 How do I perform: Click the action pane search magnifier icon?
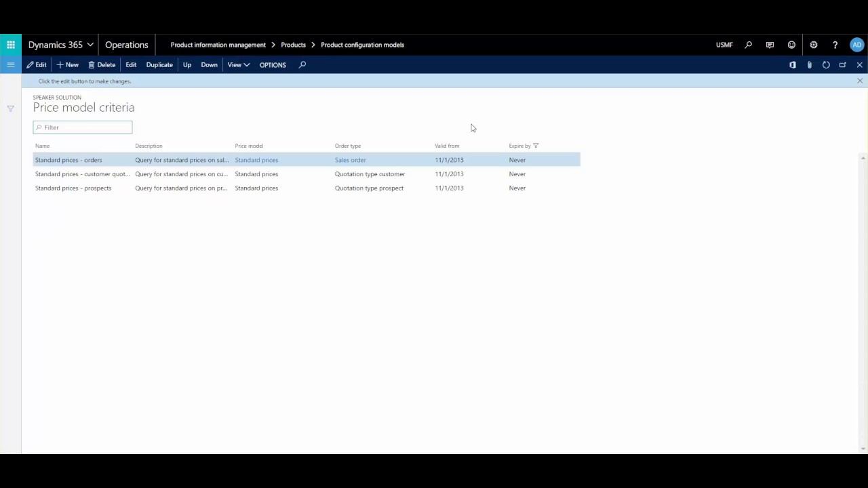pyautogui.click(x=302, y=65)
